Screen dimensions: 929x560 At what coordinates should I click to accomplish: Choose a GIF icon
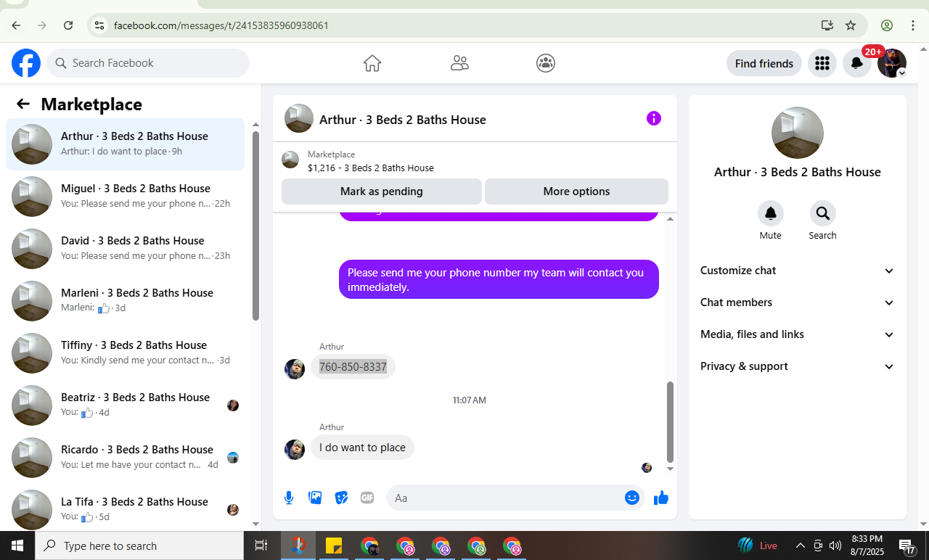click(x=367, y=498)
